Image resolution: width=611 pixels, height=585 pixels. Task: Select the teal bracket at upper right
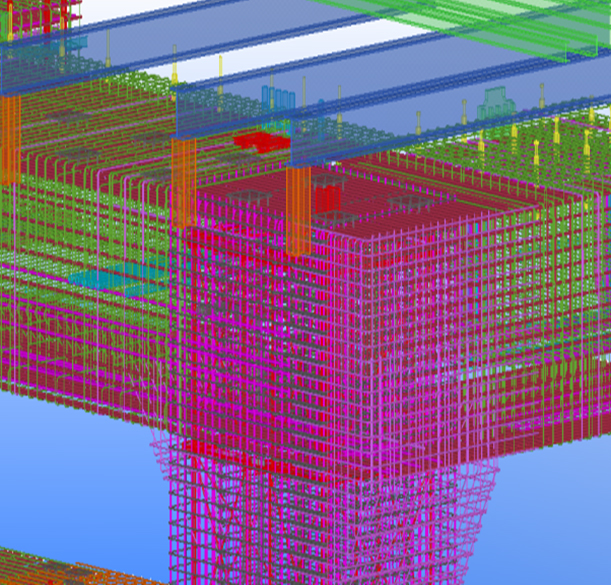point(495,104)
